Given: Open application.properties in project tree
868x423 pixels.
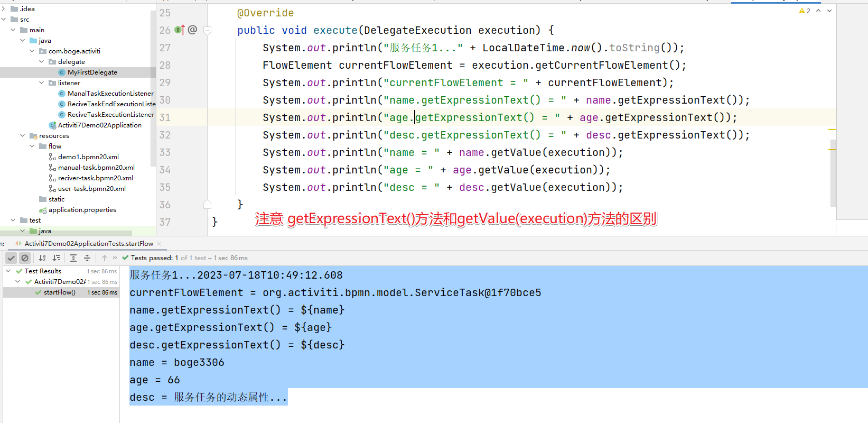Looking at the screenshot, I should click(82, 210).
